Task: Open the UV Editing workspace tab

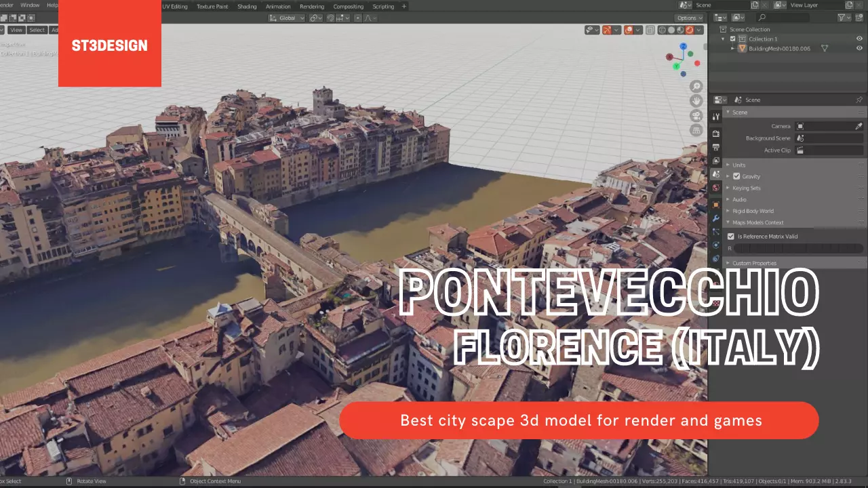Action: click(175, 6)
